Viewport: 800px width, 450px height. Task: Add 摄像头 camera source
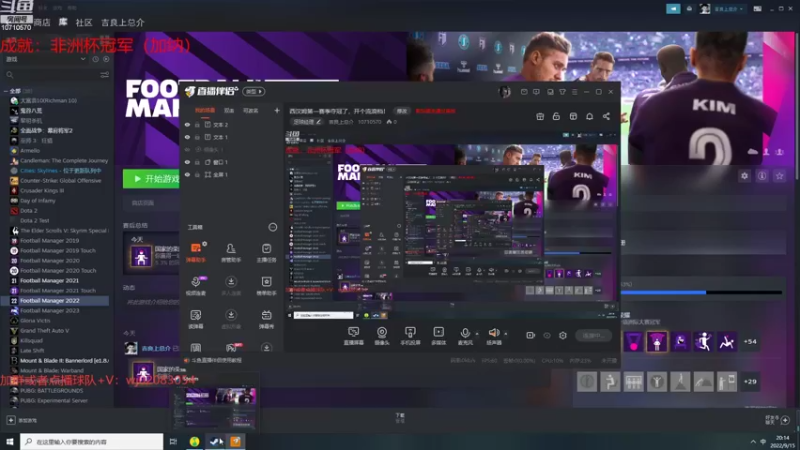point(382,336)
